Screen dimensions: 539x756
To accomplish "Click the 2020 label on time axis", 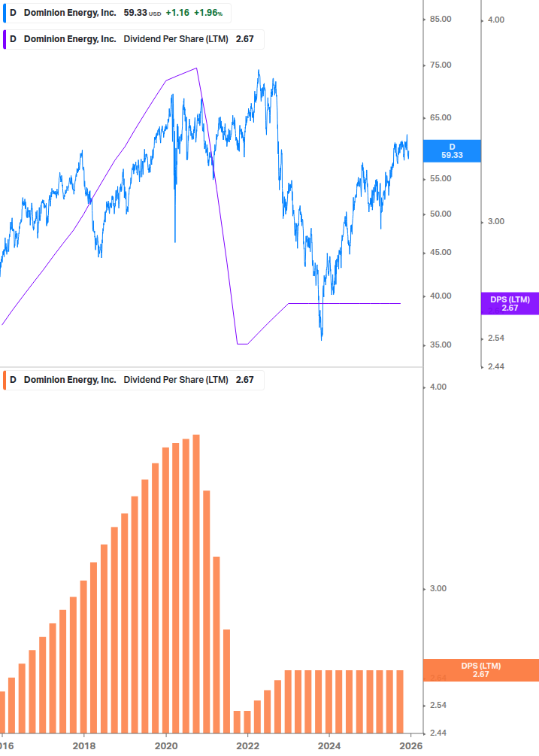I will [x=166, y=746].
